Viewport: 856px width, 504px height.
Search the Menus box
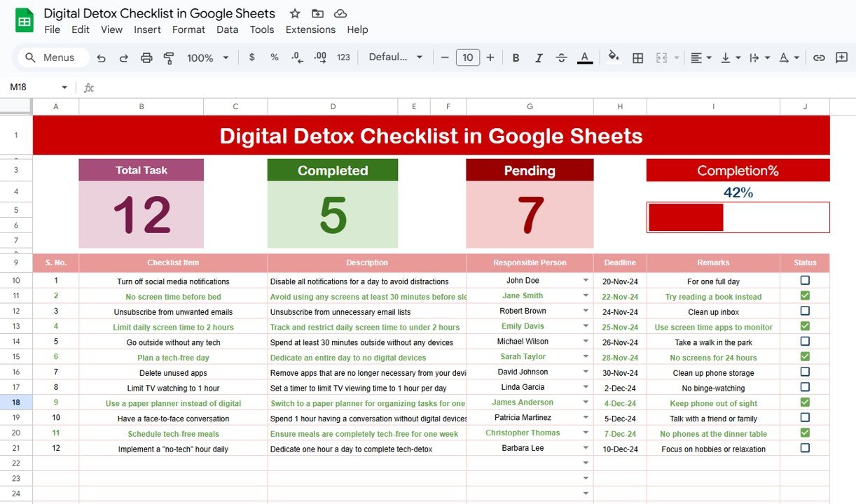[x=53, y=57]
